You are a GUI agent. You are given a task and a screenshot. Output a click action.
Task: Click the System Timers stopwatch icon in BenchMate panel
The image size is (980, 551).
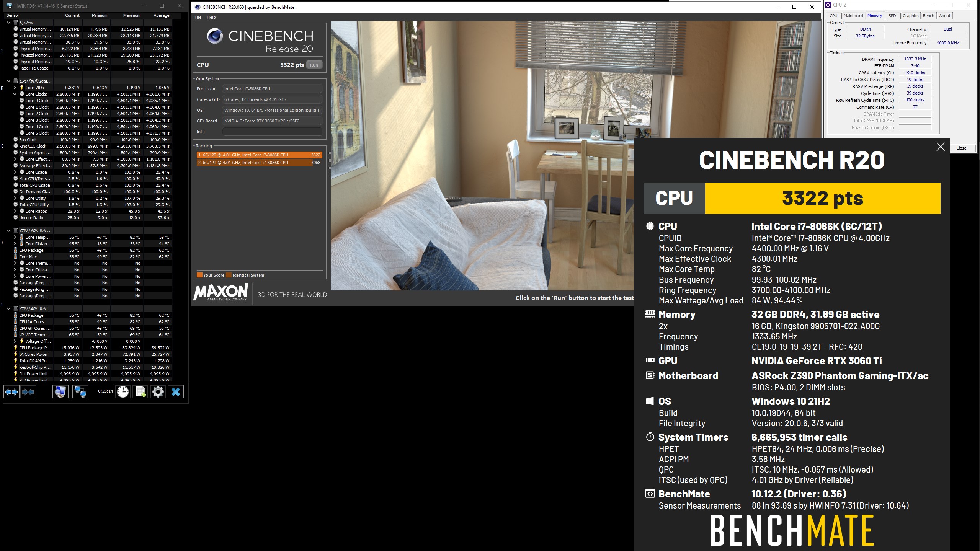pyautogui.click(x=650, y=437)
